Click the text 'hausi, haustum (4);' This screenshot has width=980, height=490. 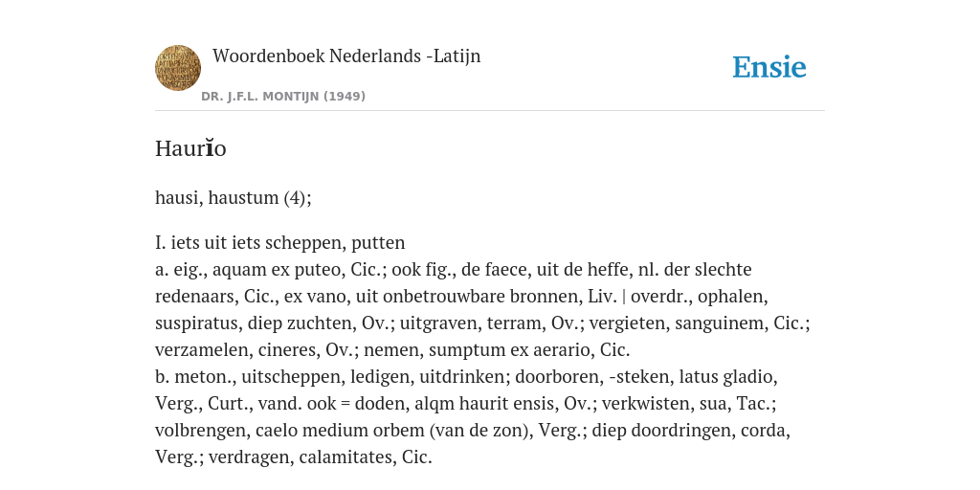coord(234,197)
